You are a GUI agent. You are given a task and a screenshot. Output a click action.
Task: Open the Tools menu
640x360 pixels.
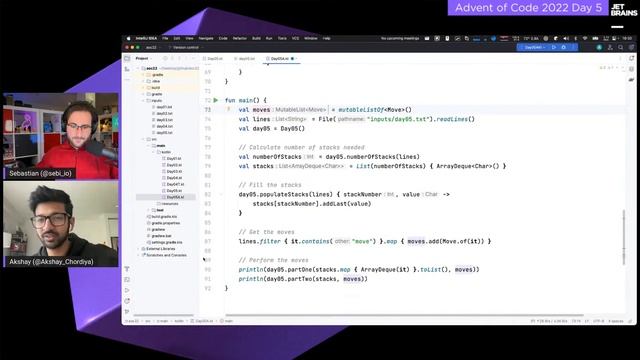coord(282,38)
